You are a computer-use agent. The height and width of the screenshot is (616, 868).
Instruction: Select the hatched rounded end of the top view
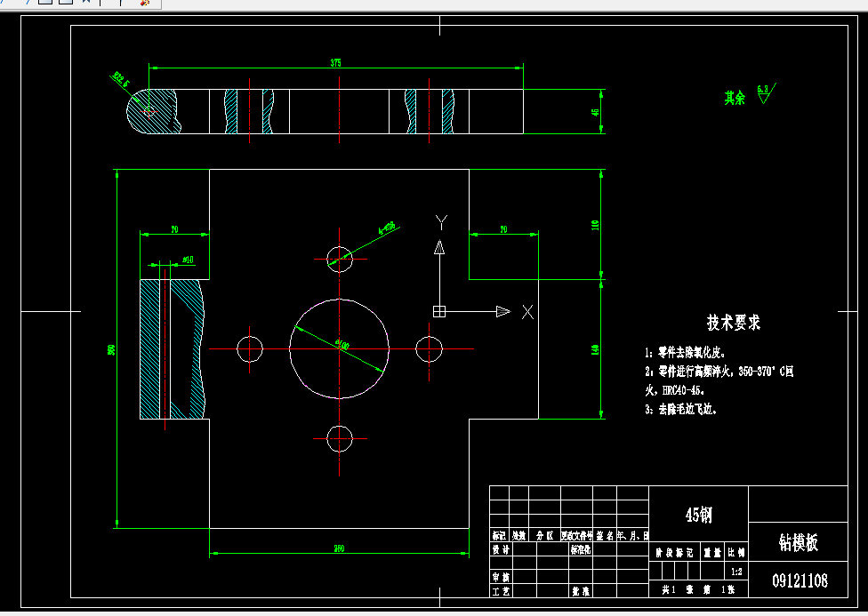(153, 111)
